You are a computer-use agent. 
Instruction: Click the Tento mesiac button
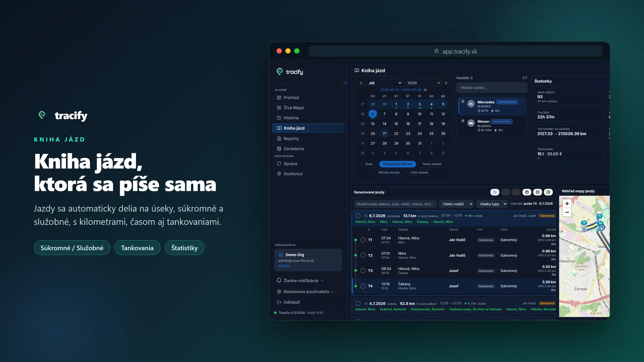coord(432,164)
